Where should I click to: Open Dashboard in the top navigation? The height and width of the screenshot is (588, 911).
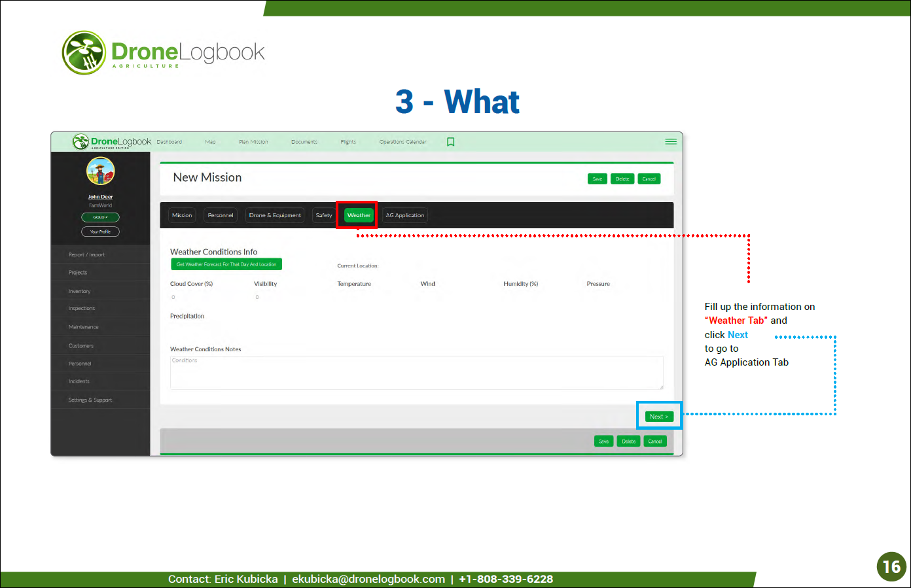coord(170,142)
